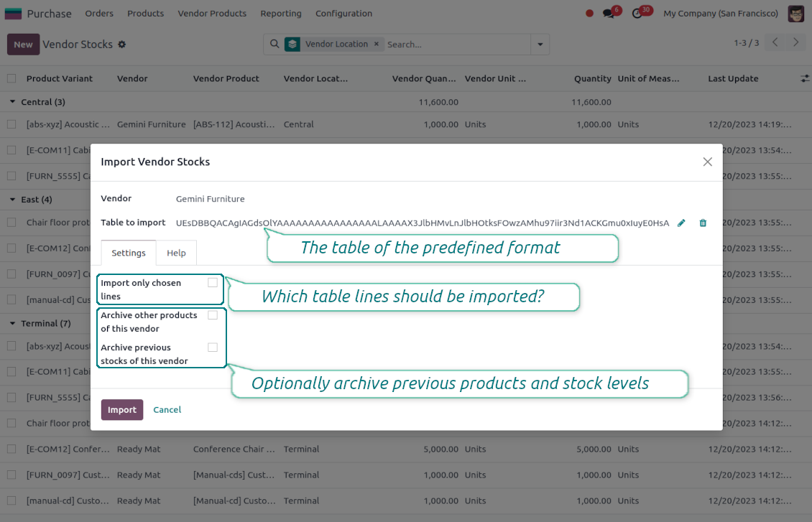Click the Import button
This screenshot has height=522, width=812.
click(121, 410)
